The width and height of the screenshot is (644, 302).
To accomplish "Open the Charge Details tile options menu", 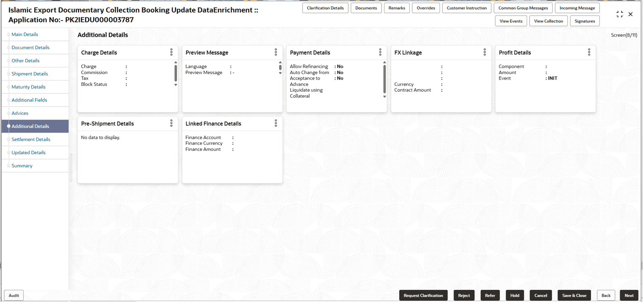I will tap(172, 52).
